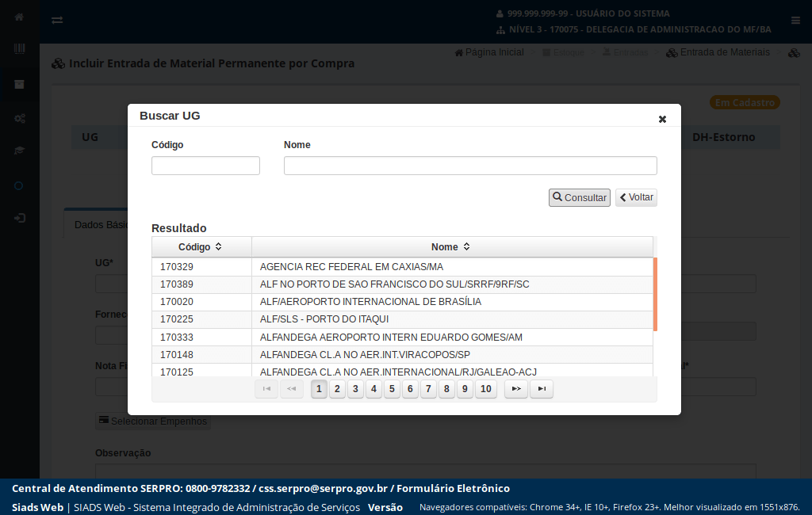The width and height of the screenshot is (812, 515).
Task: Click the logout icon in sidebar
Action: tap(19, 218)
